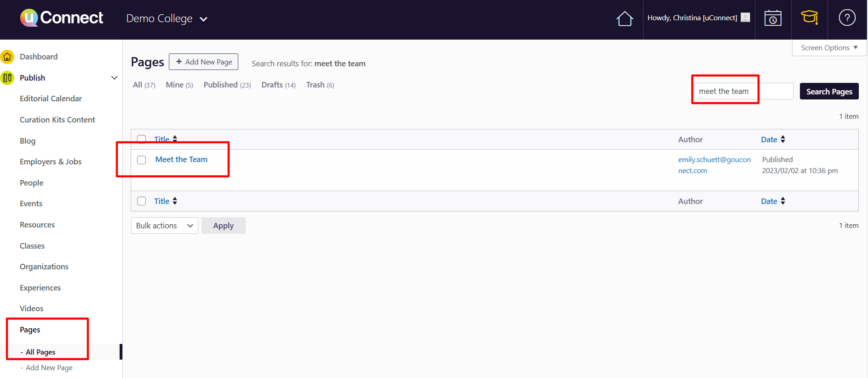Click the page search input field

click(743, 91)
